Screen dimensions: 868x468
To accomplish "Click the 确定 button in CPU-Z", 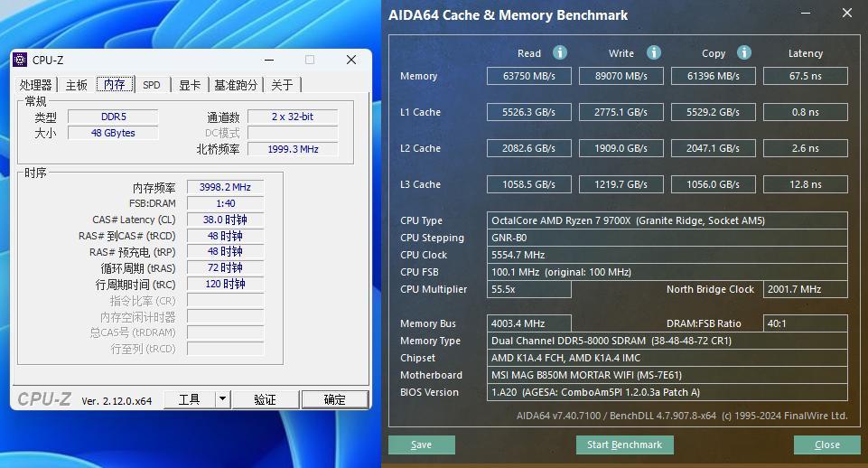I will coord(335,399).
